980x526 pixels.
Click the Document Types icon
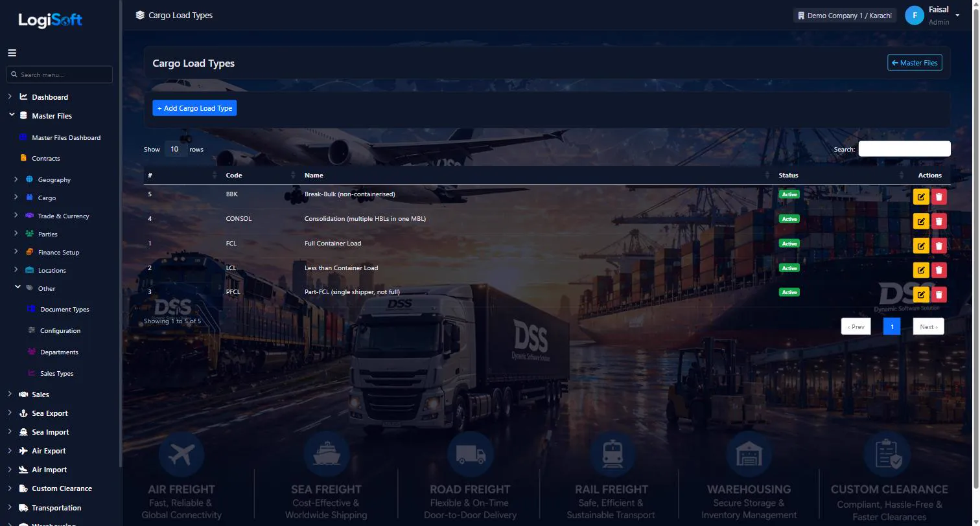31,309
